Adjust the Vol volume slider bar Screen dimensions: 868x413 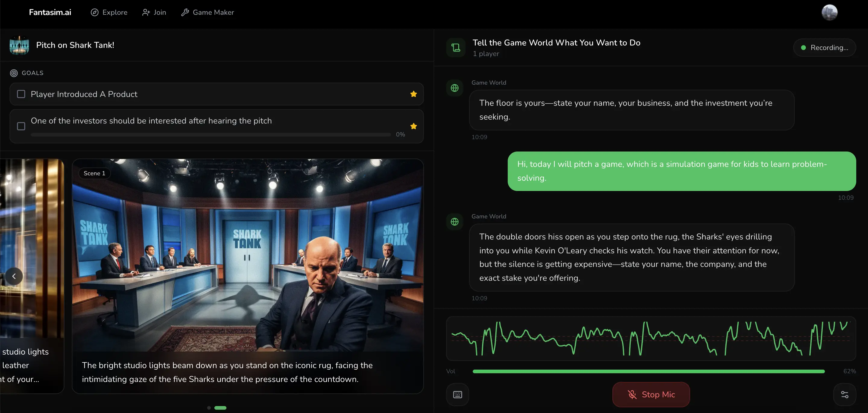click(x=648, y=371)
